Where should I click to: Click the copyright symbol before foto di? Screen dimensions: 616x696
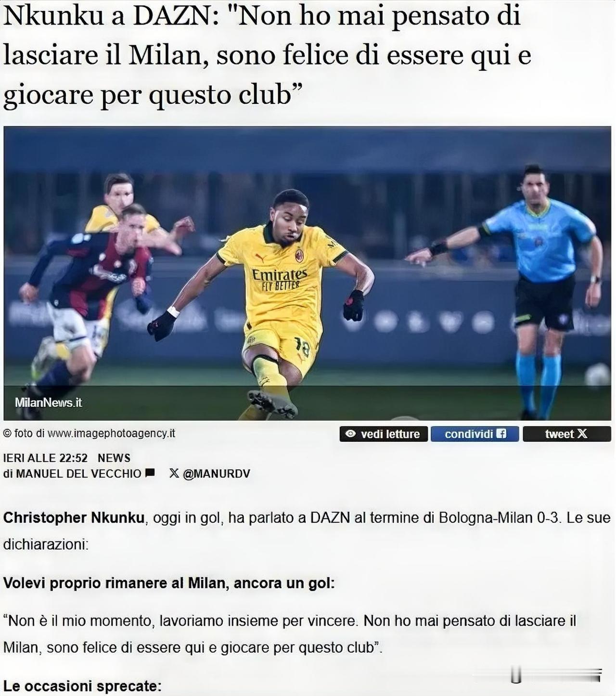7,433
